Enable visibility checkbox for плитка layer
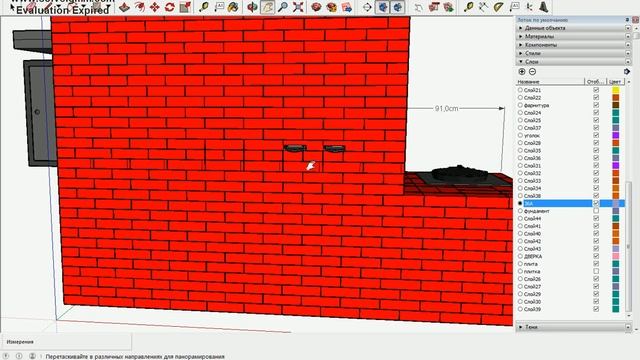 pos(596,271)
